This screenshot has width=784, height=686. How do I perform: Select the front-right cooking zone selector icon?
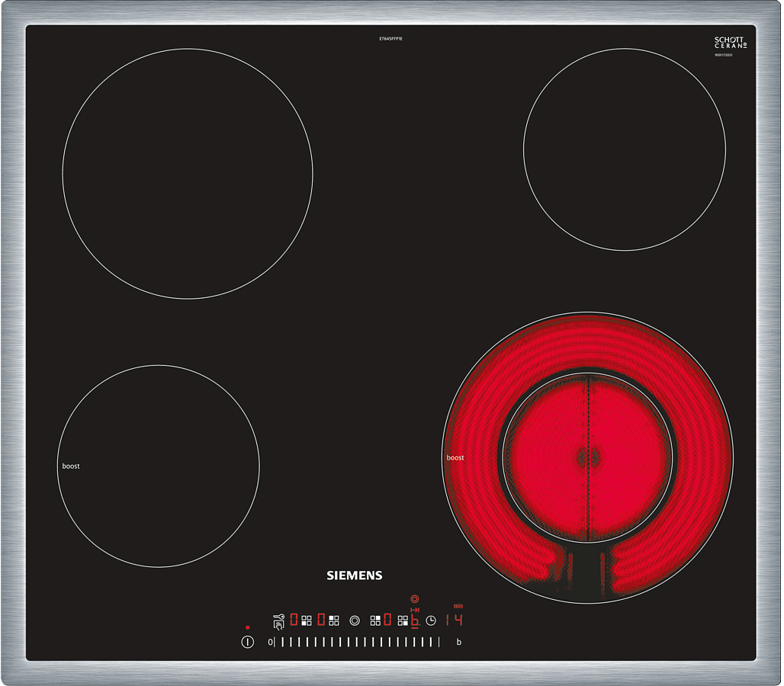(x=402, y=620)
